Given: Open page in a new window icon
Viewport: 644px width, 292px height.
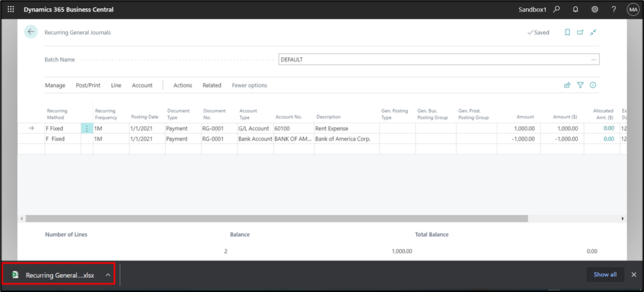Looking at the screenshot, I should [580, 33].
